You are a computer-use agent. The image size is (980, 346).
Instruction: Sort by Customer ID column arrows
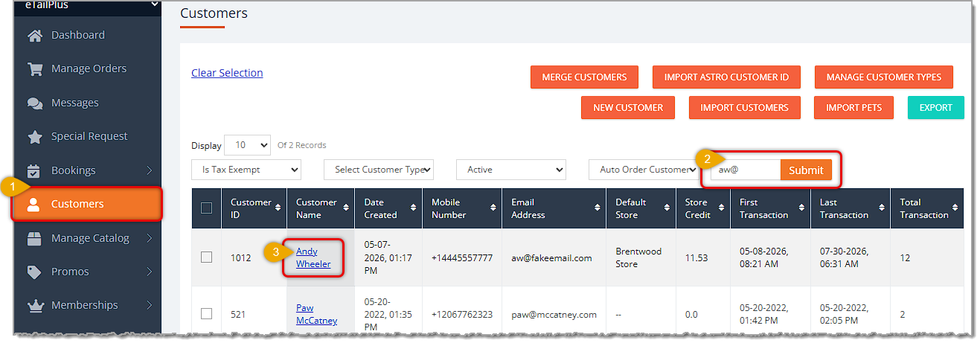pyautogui.click(x=278, y=208)
